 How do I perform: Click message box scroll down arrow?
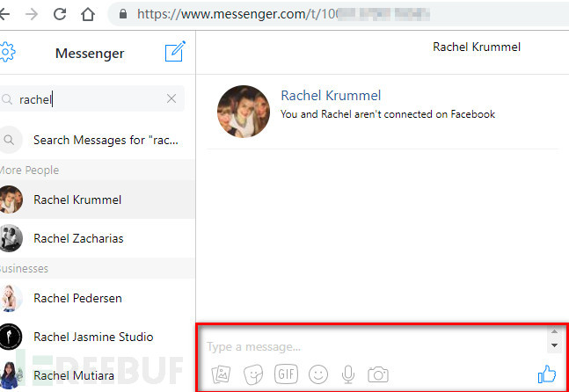(554, 345)
